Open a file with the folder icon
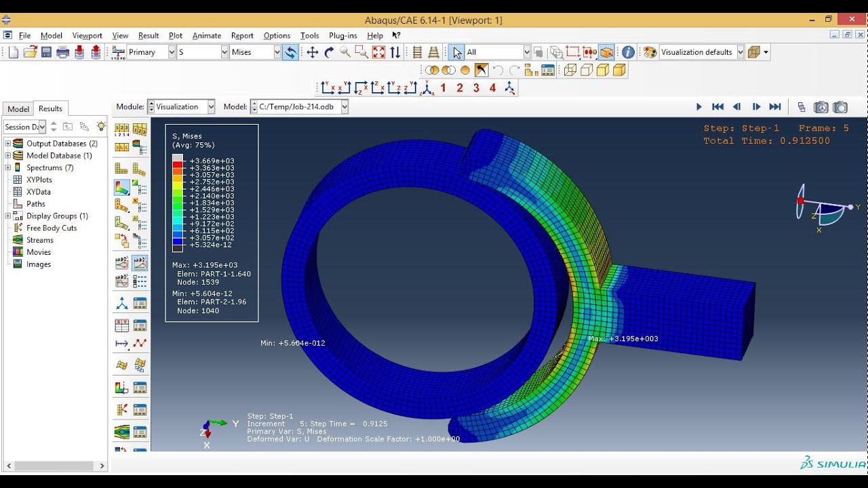The image size is (868, 488). (x=30, y=52)
